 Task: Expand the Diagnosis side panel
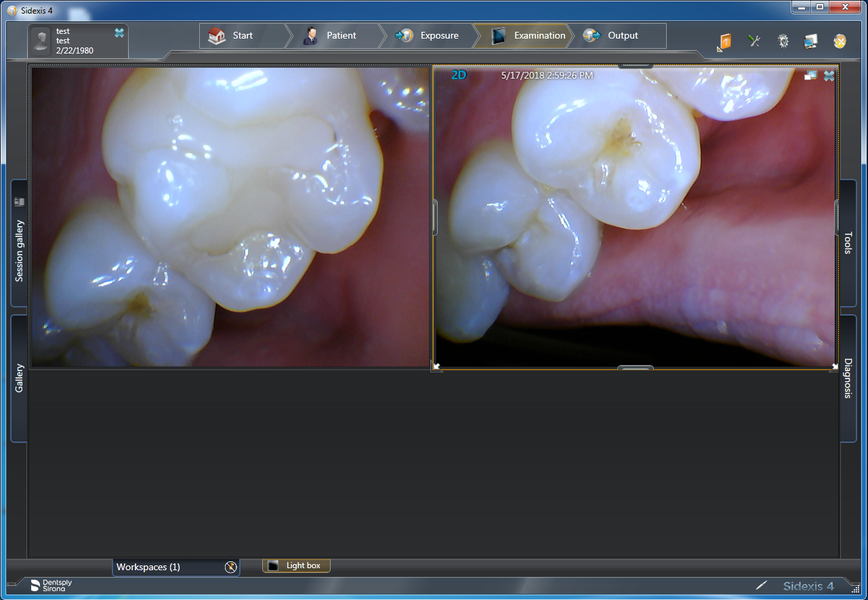848,378
